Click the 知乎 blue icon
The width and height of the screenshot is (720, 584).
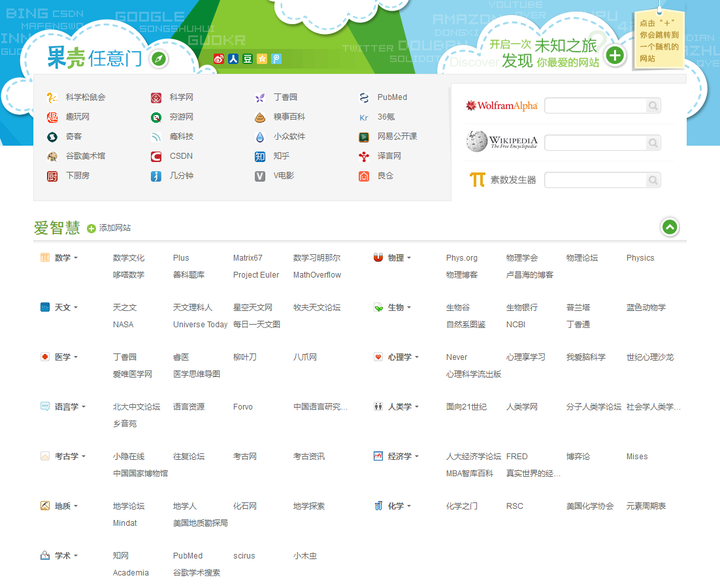click(260, 156)
